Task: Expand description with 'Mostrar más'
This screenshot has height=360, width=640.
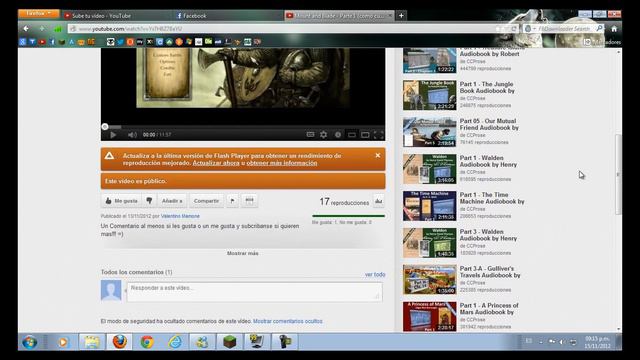Action: click(242, 253)
